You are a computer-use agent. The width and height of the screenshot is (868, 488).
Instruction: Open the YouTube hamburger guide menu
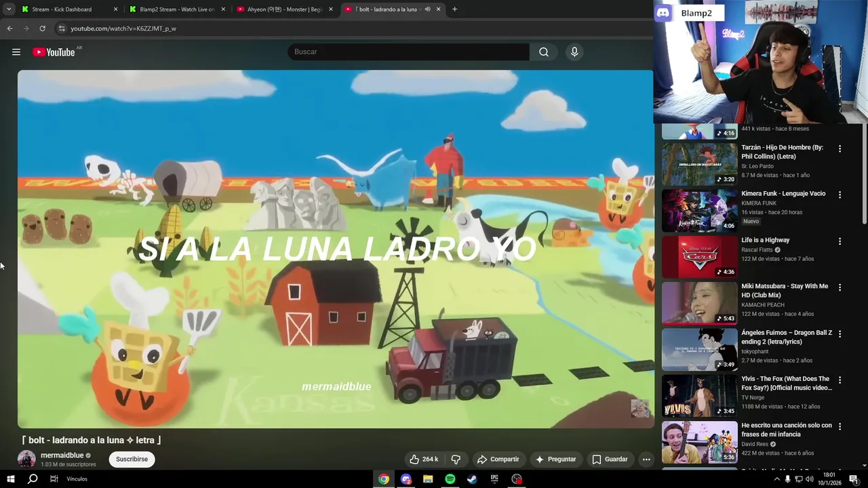click(16, 52)
